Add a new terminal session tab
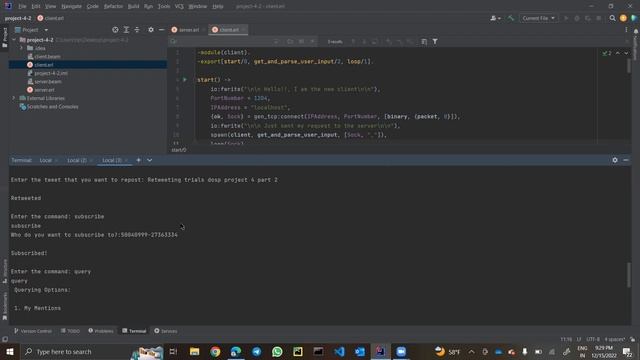The width and height of the screenshot is (640, 360). (x=138, y=160)
